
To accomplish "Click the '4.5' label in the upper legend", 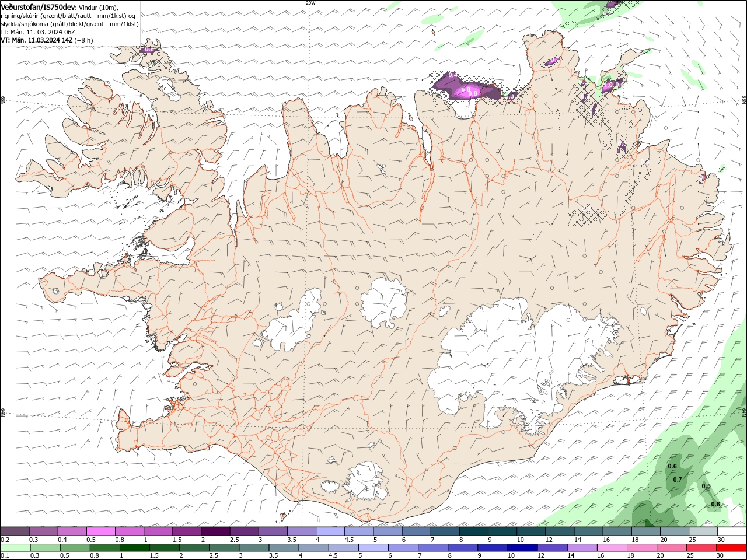I will (x=349, y=540).
